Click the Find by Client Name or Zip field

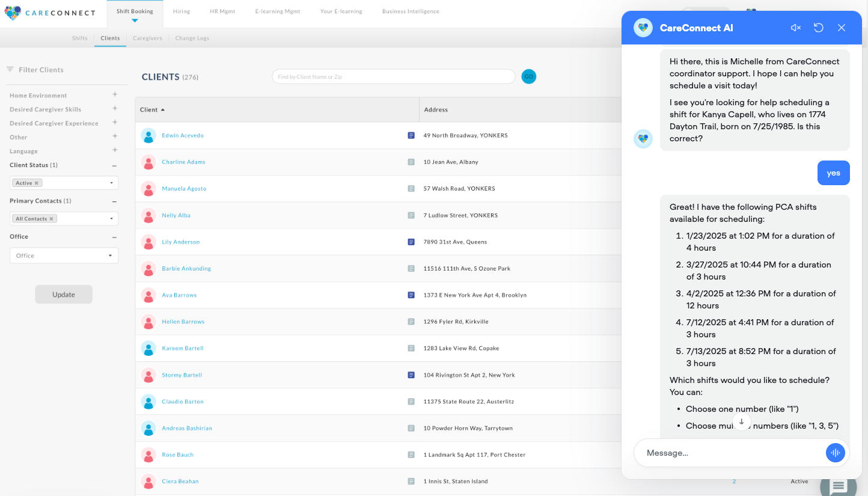(393, 76)
